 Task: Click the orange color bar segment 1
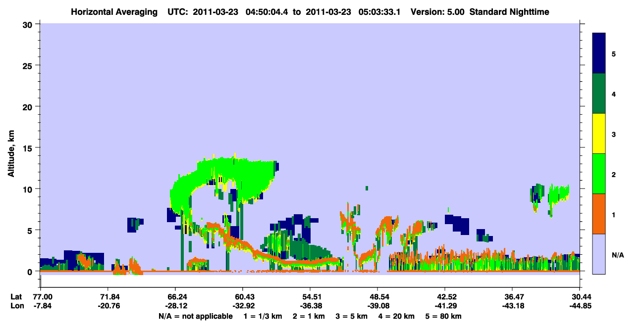[x=599, y=213]
